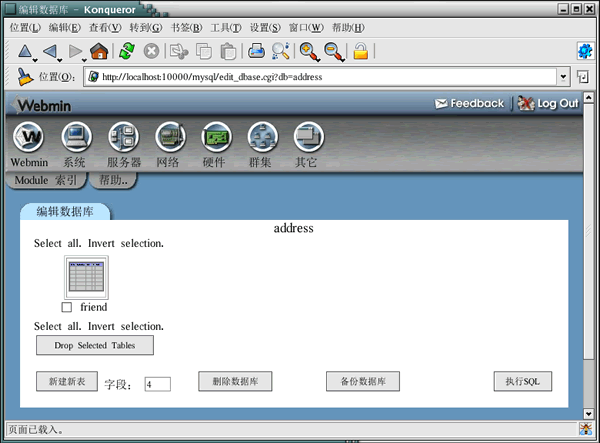Open the 硬件 (Hardware) category icon
The image size is (600, 443).
217,137
